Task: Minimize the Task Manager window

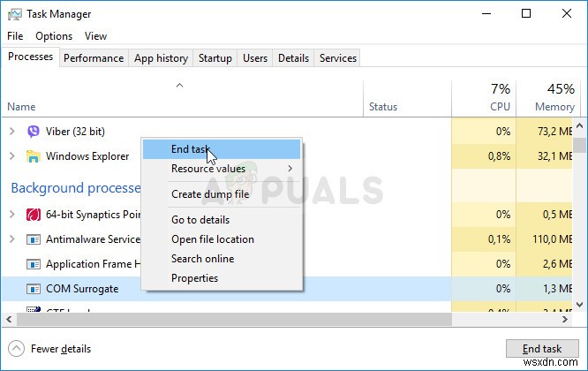Action: (x=486, y=14)
